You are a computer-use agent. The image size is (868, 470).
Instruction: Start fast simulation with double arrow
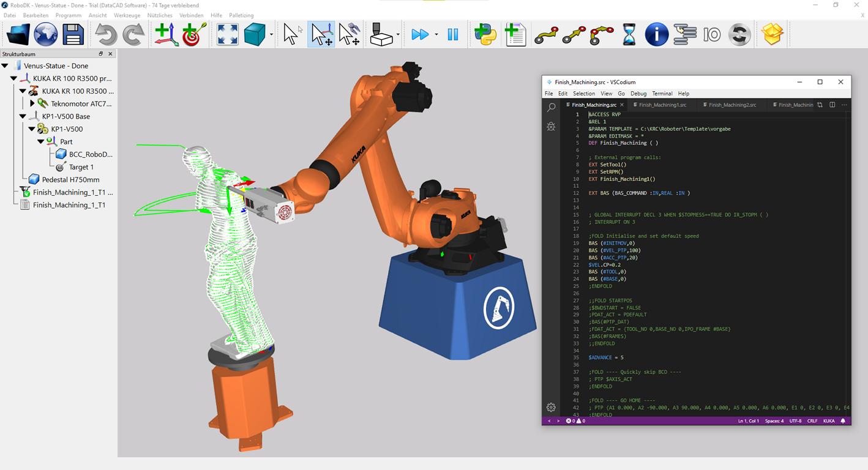click(420, 34)
